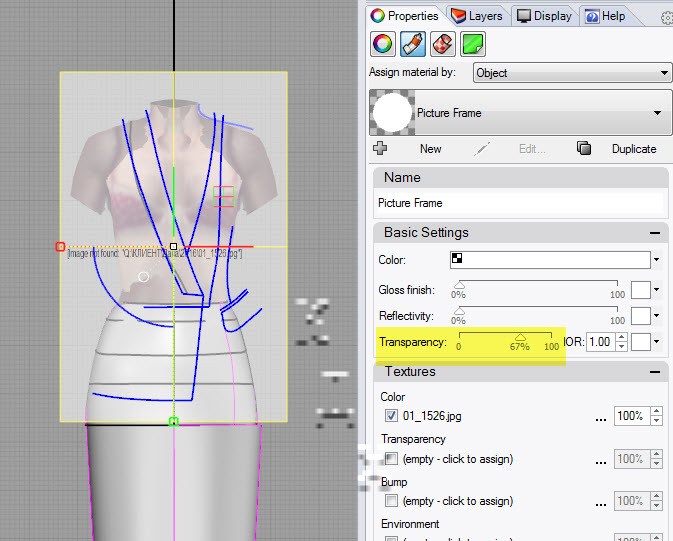
Task: Increase the IOR value with up arrow
Action: (621, 337)
